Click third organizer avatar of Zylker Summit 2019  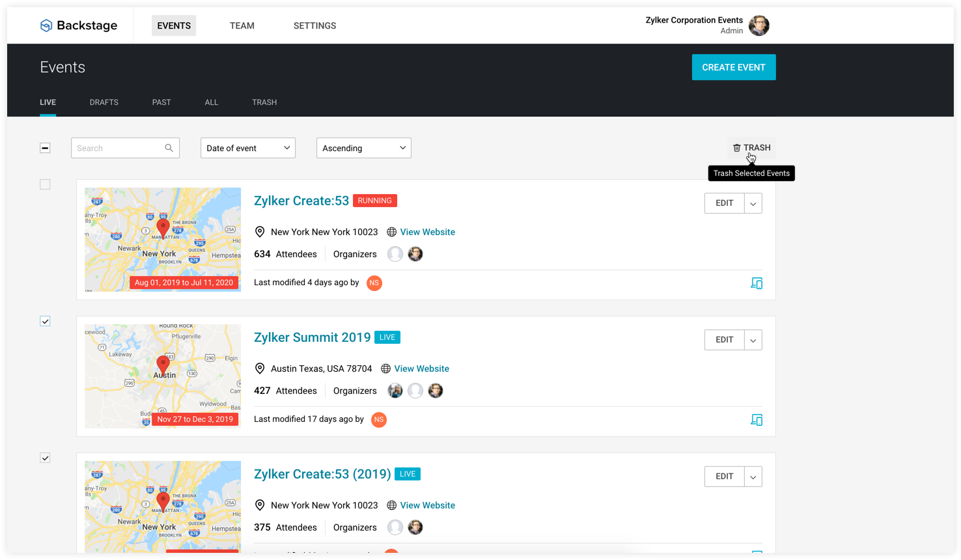tap(436, 391)
